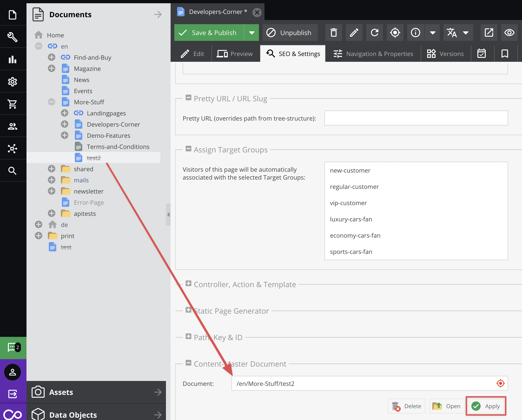This screenshot has width=522, height=420.
Task: Click the open in new window icon
Action: 489,33
